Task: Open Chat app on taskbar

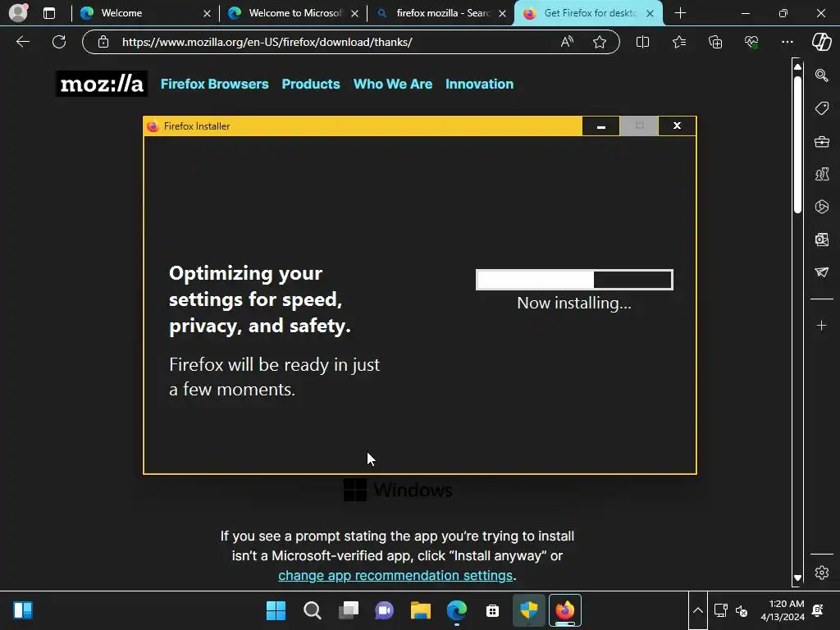Action: click(x=384, y=610)
